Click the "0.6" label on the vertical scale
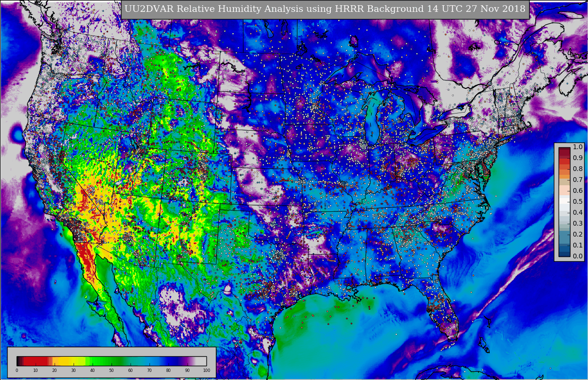This screenshot has width=588, height=380. [578, 191]
